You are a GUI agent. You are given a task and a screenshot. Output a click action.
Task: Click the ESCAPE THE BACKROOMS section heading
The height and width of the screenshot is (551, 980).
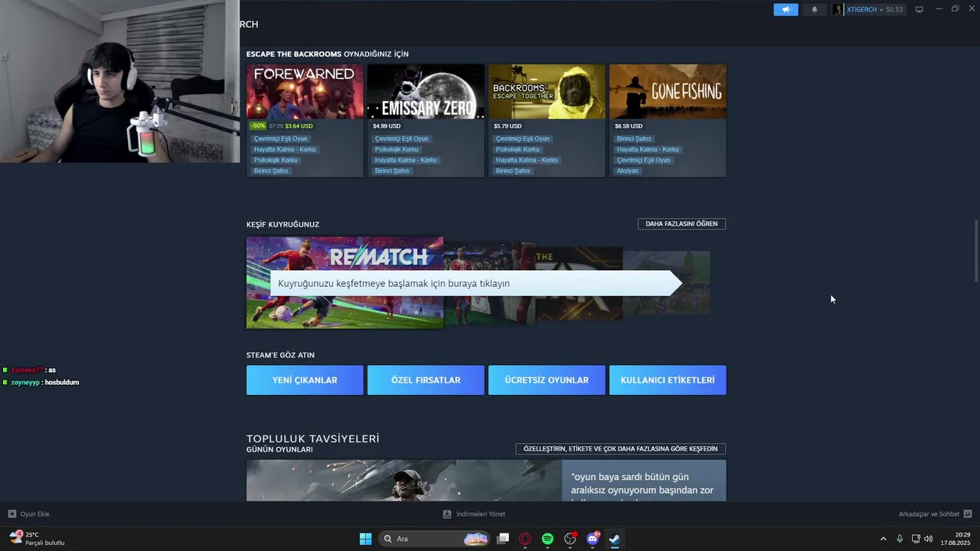(x=327, y=54)
